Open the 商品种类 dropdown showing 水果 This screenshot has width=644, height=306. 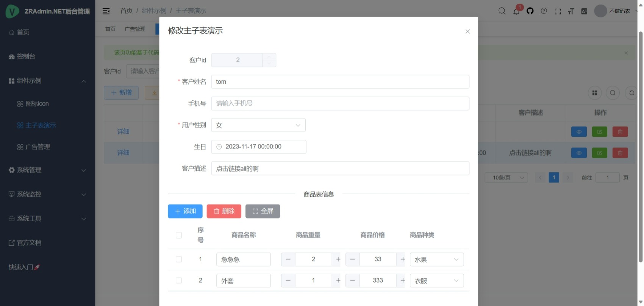click(x=436, y=259)
